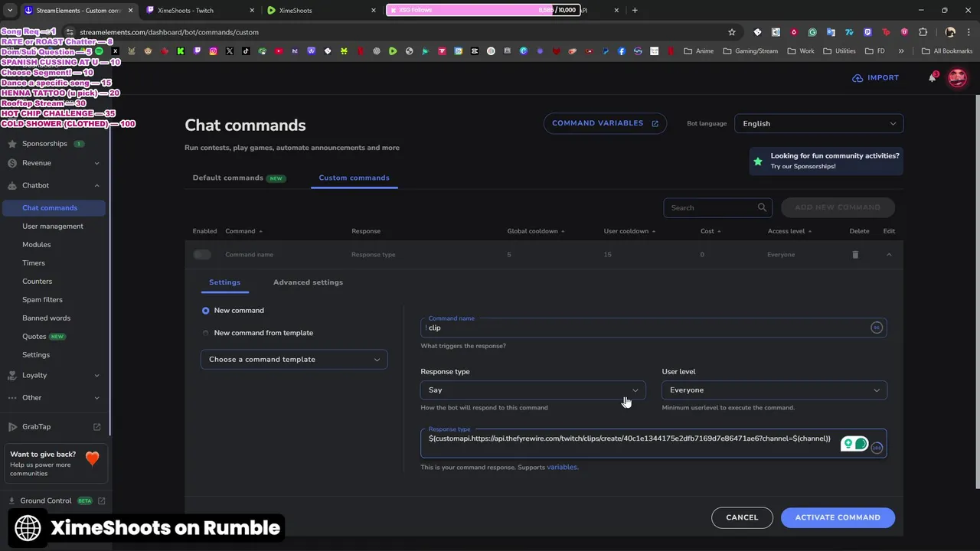Click the Sponsorships sidebar icon

tap(12, 144)
